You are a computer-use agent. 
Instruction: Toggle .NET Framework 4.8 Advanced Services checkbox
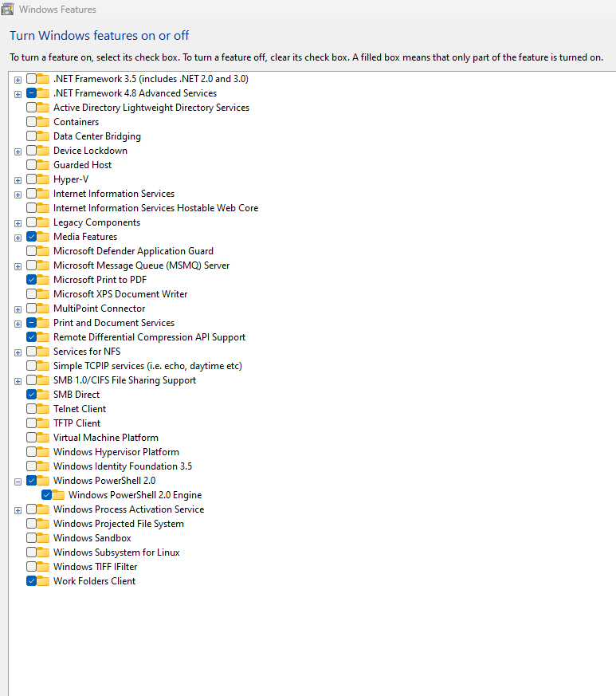point(32,93)
